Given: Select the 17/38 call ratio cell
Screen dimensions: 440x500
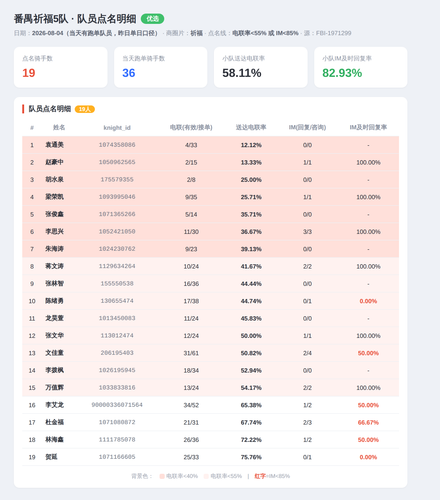Looking at the screenshot, I should [x=191, y=301].
